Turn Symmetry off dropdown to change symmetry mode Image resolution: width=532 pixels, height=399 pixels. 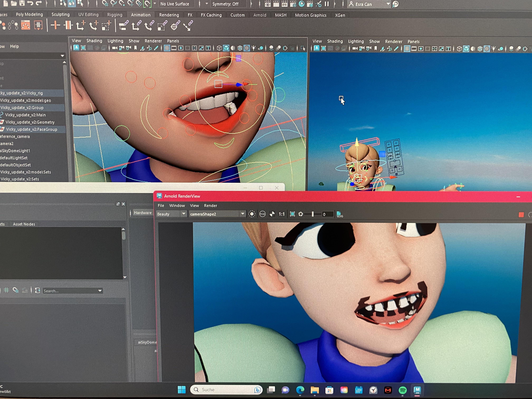tap(226, 4)
